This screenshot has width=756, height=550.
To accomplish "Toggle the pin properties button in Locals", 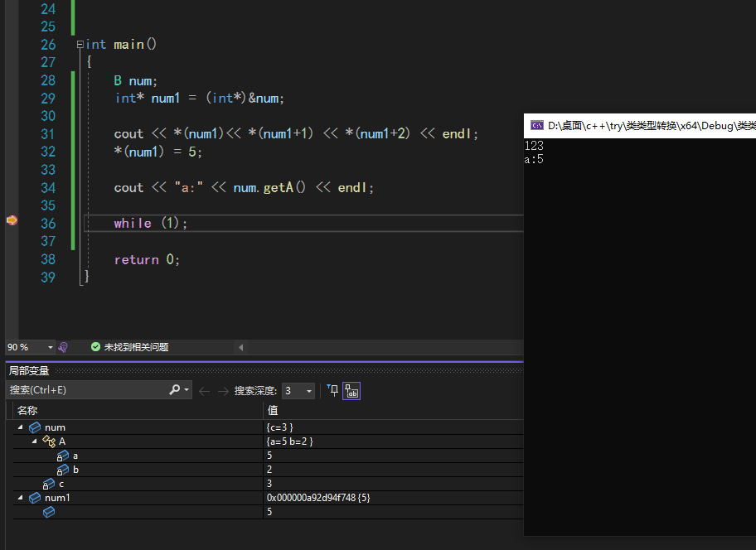I will click(x=332, y=391).
